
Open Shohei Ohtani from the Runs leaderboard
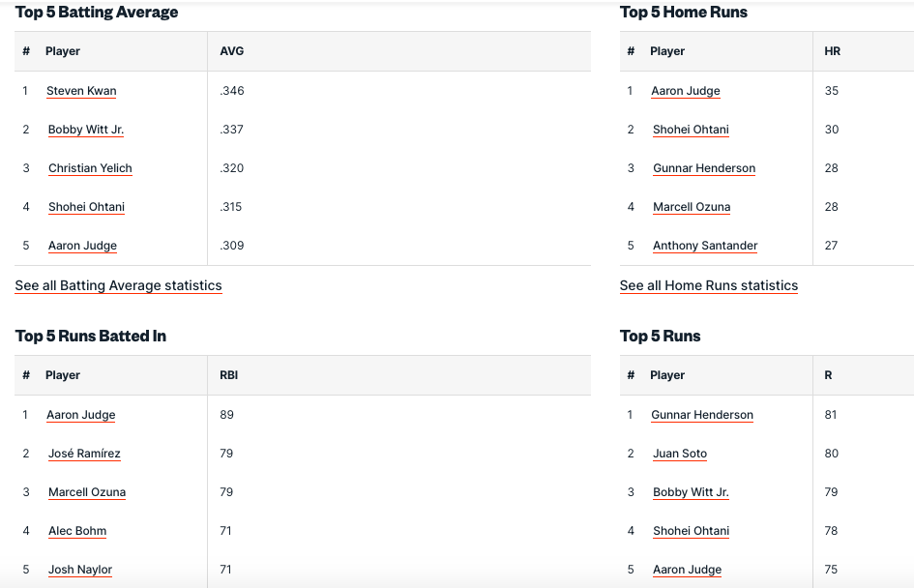click(691, 531)
